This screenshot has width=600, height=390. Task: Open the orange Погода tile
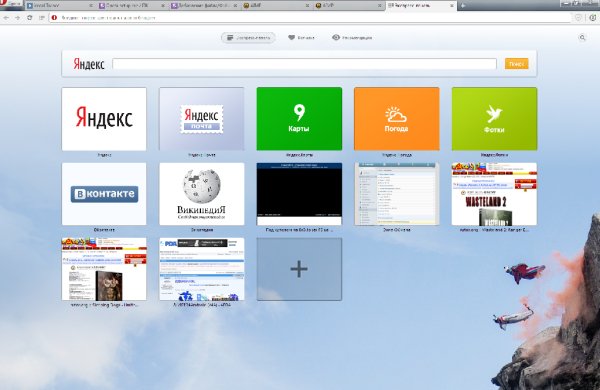click(x=397, y=119)
